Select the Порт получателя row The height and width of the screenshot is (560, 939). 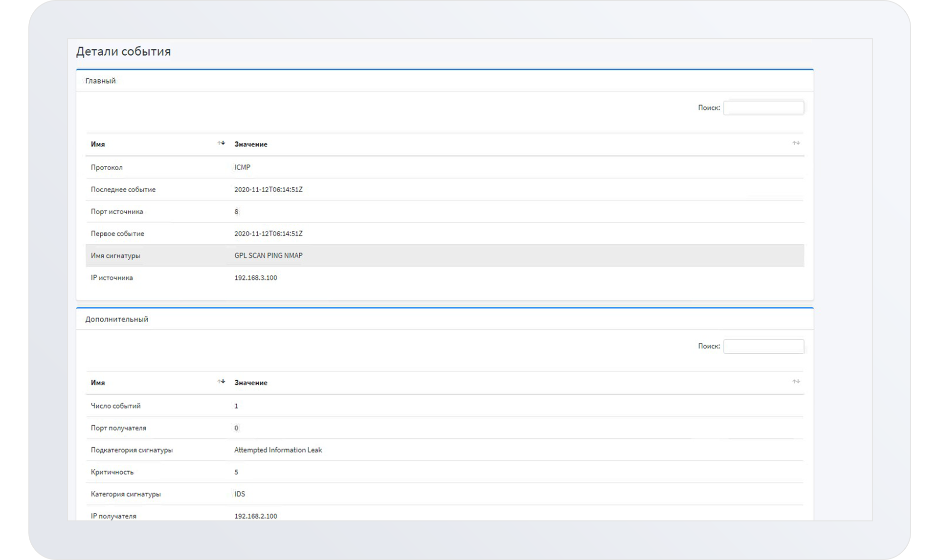(x=118, y=428)
